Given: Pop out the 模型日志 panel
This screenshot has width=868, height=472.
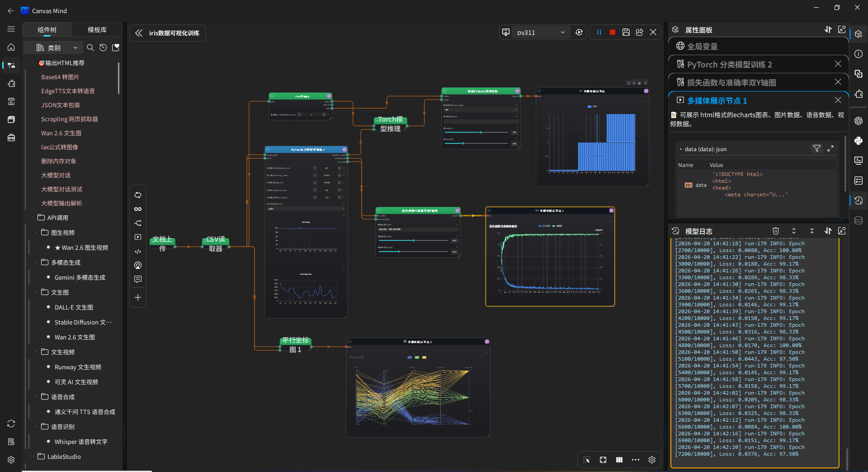Looking at the screenshot, I should pyautogui.click(x=842, y=231).
